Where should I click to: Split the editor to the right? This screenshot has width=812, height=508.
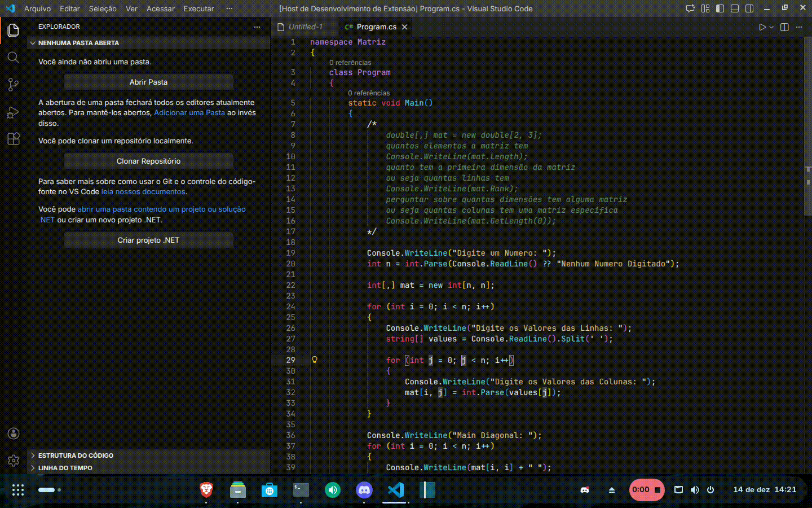pos(784,27)
